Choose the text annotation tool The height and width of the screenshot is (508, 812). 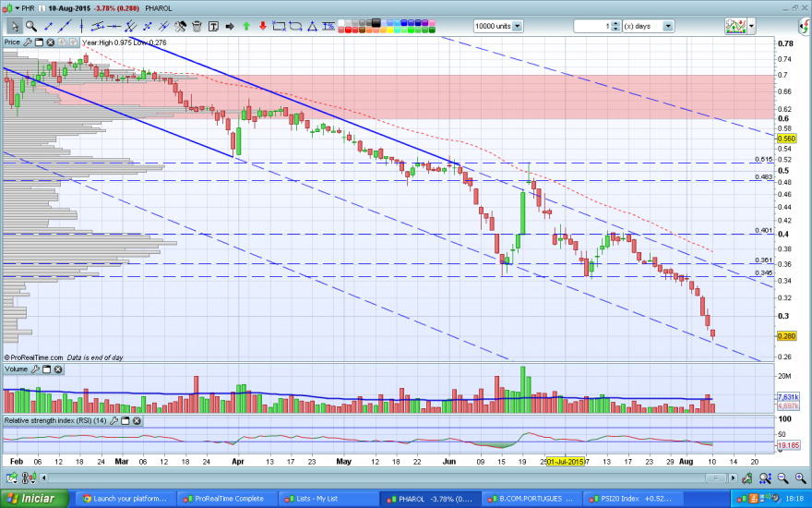pyautogui.click(x=213, y=26)
